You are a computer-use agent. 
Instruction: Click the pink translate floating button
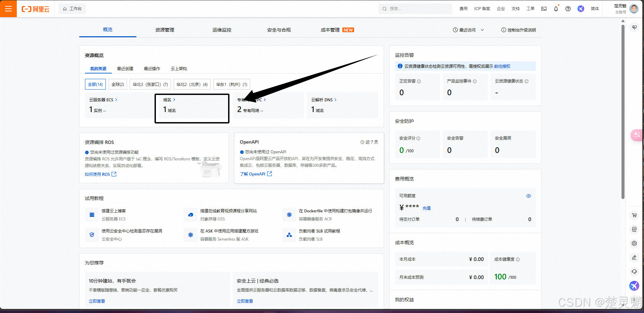(637, 135)
